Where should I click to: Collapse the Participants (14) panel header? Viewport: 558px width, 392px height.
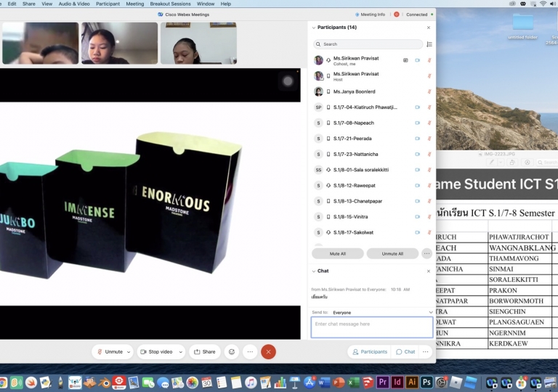[314, 28]
